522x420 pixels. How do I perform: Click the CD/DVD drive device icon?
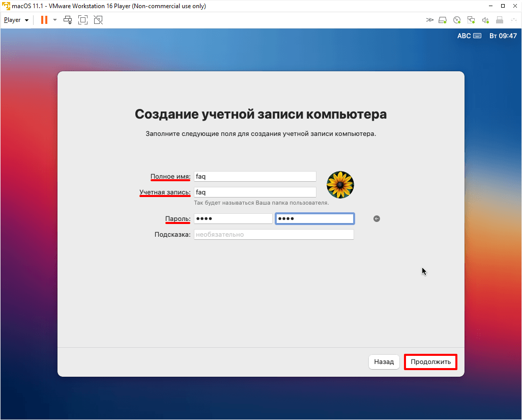[457, 20]
